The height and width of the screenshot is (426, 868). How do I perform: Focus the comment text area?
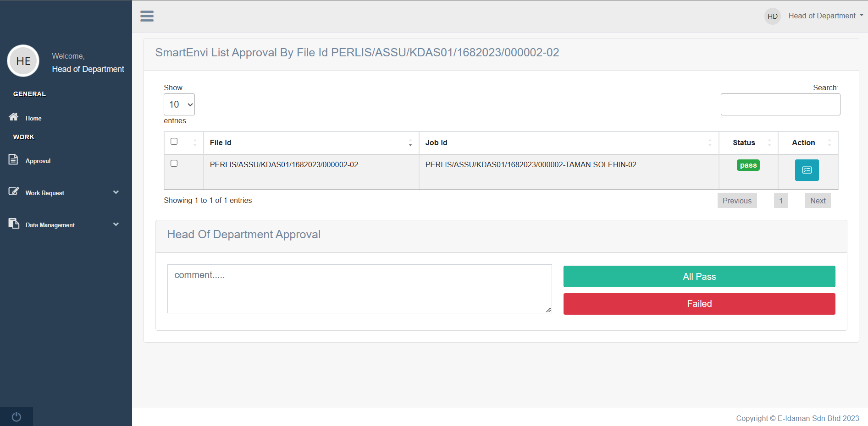pos(359,289)
